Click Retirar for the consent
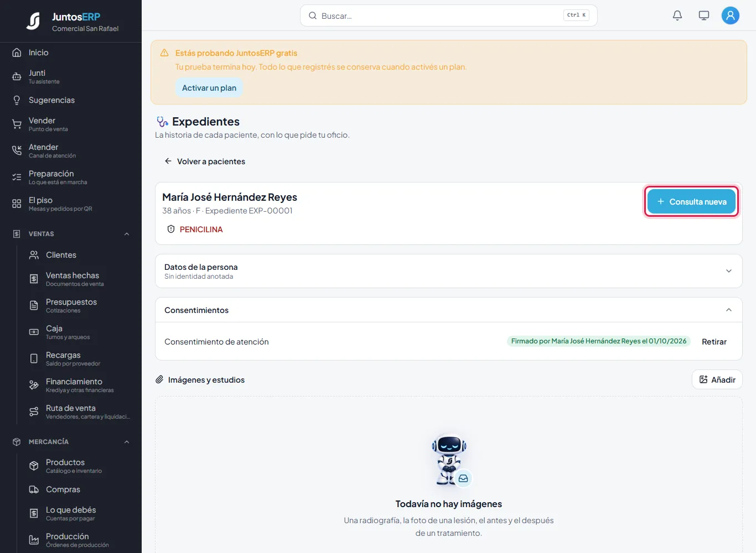Image resolution: width=756 pixels, height=553 pixels. pyautogui.click(x=714, y=342)
